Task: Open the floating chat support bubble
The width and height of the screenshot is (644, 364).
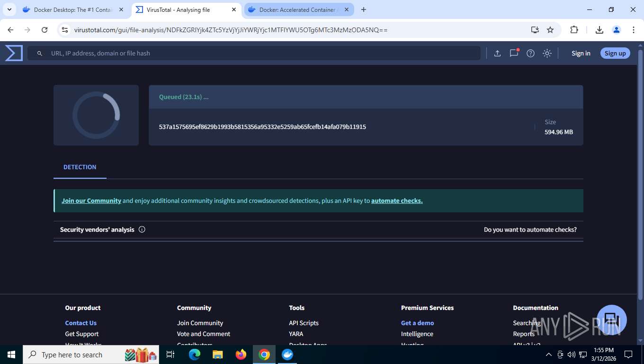Action: (611, 319)
